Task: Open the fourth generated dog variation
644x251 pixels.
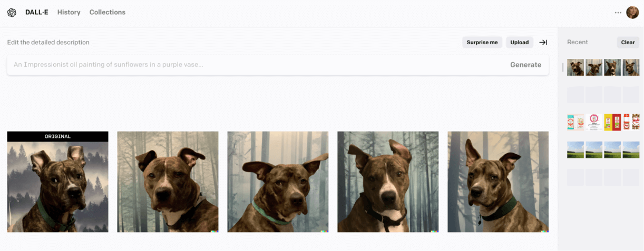Action: 498,182
